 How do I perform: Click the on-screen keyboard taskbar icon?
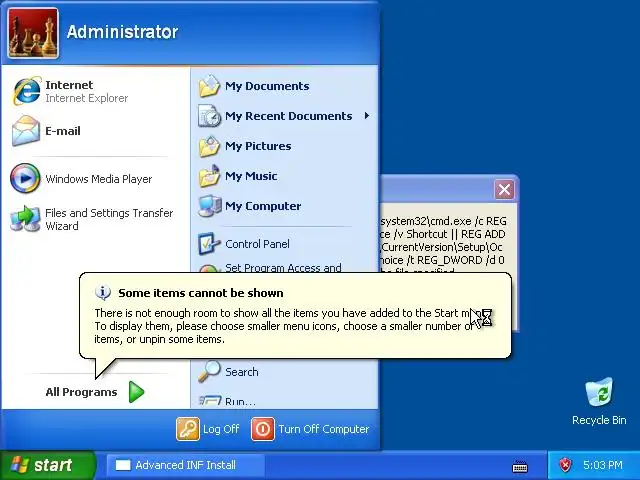coord(520,466)
